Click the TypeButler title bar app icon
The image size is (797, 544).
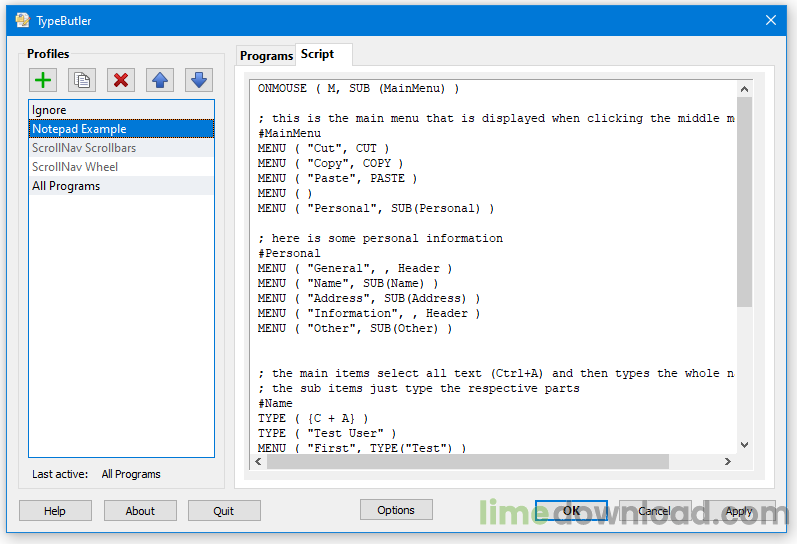22,20
